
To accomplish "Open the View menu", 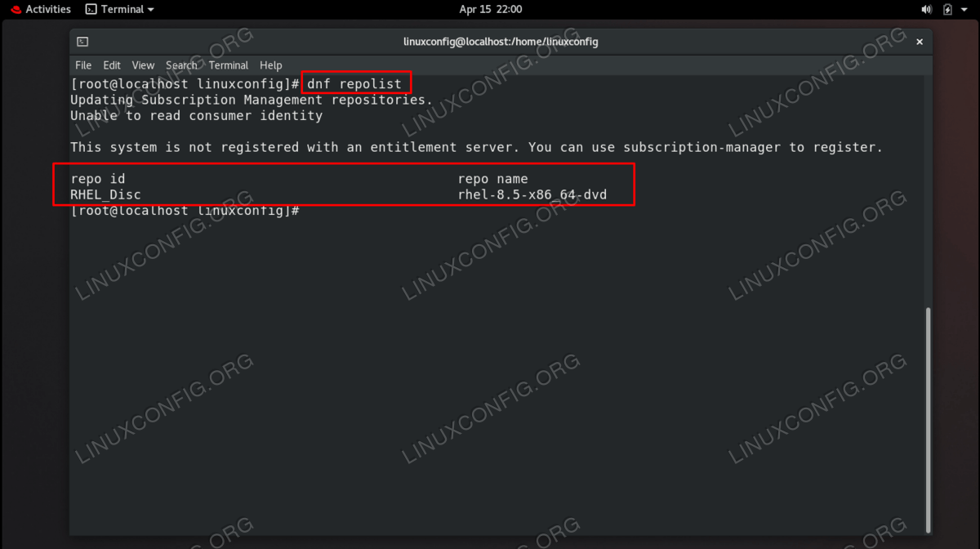I will (x=143, y=65).
